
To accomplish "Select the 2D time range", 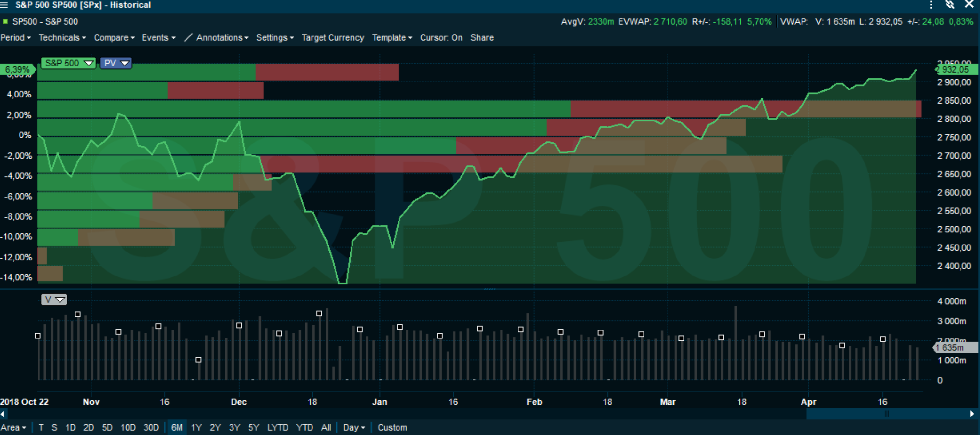I will coord(89,427).
